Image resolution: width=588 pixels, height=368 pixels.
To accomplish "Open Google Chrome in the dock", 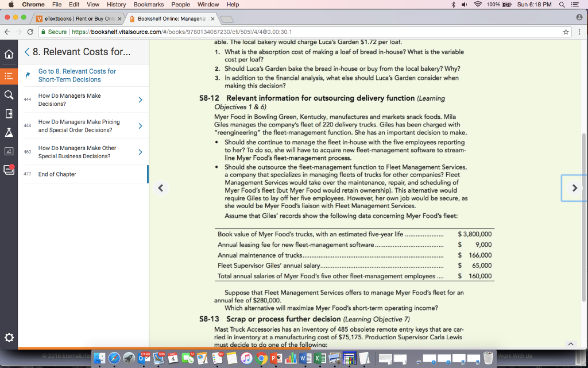I will (261, 358).
